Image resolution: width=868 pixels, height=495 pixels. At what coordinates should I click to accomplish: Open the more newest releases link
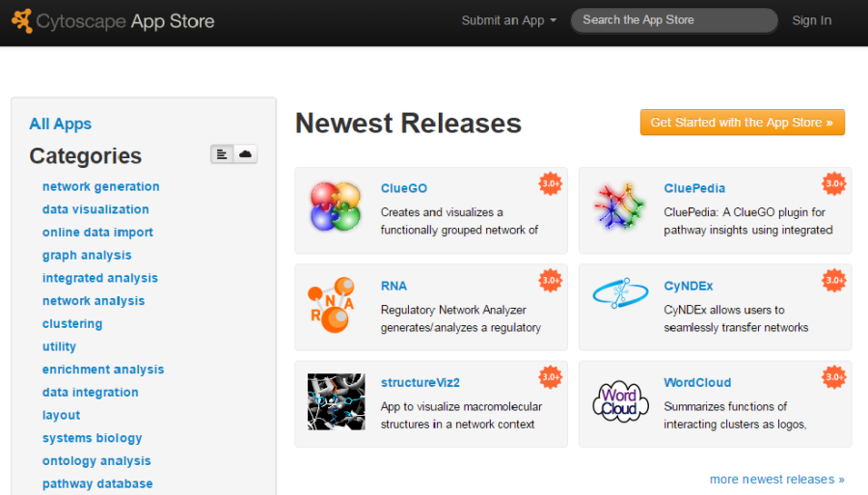(x=777, y=479)
